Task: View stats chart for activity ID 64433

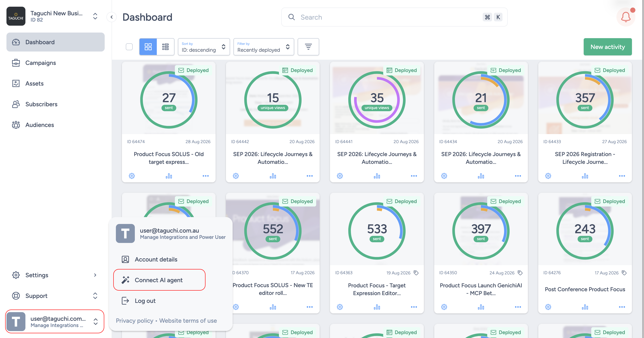Action: [585, 176]
